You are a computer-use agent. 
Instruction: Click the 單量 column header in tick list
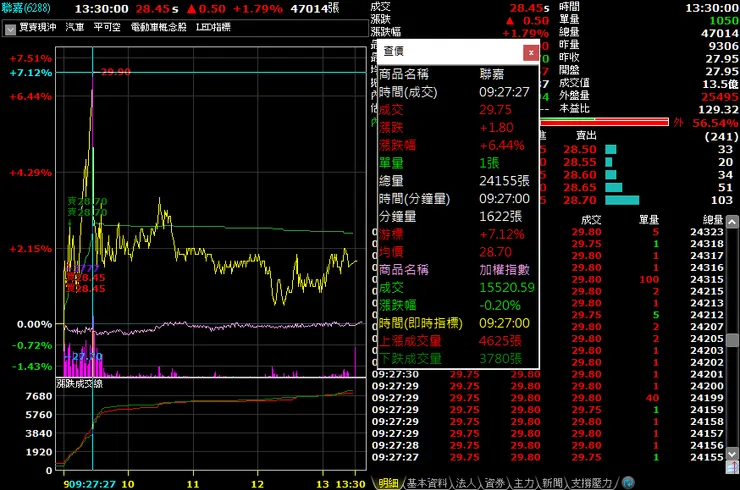coord(649,220)
